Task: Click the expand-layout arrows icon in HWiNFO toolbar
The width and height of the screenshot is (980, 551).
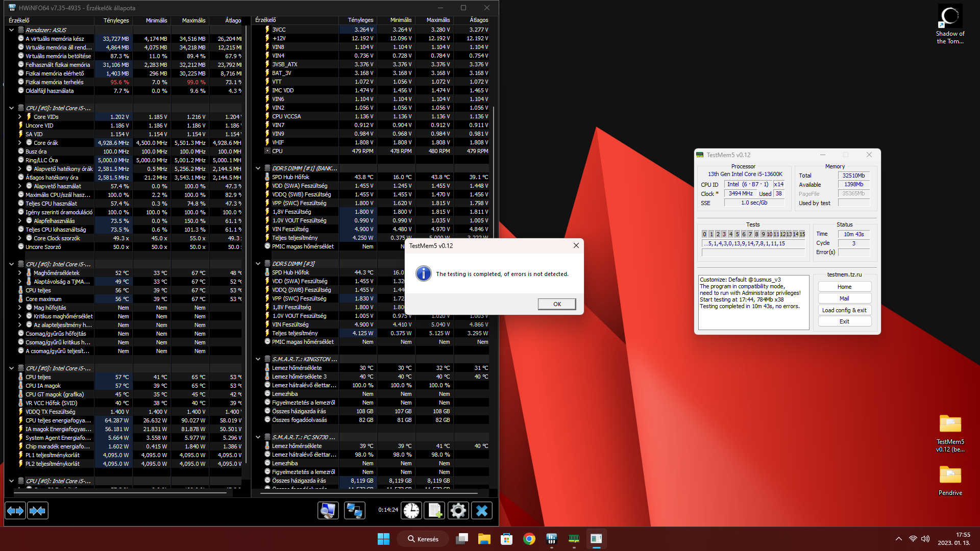Action: 15,511
